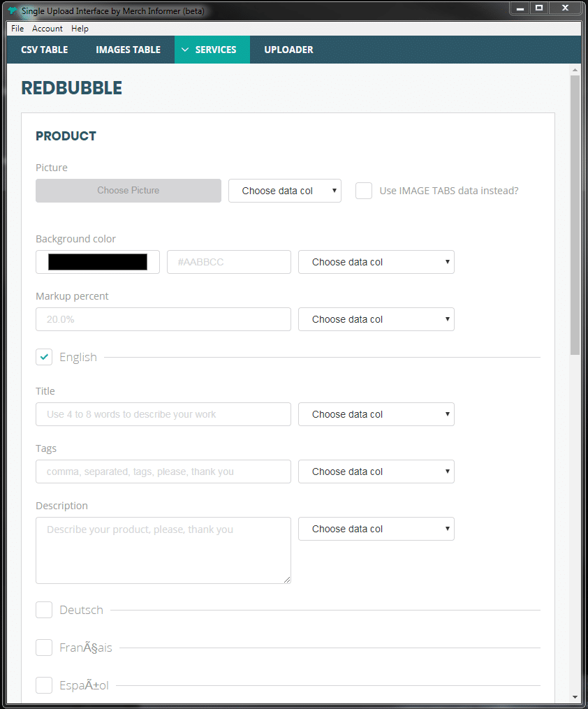Image resolution: width=588 pixels, height=709 pixels.
Task: Open the Description data column dropdown
Action: 376,529
